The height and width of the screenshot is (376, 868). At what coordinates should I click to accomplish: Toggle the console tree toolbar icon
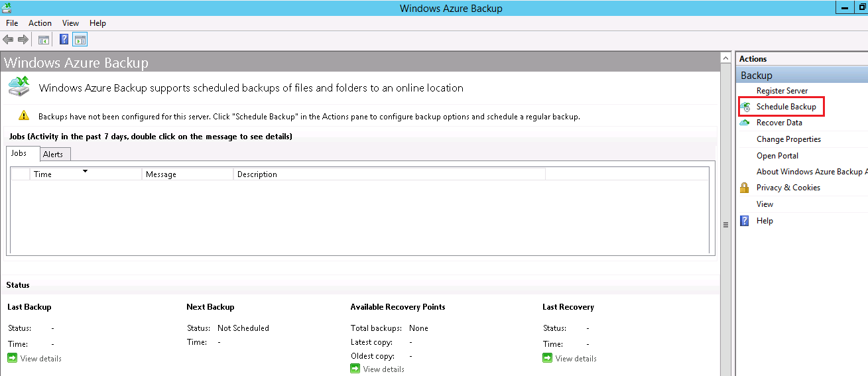pos(43,40)
